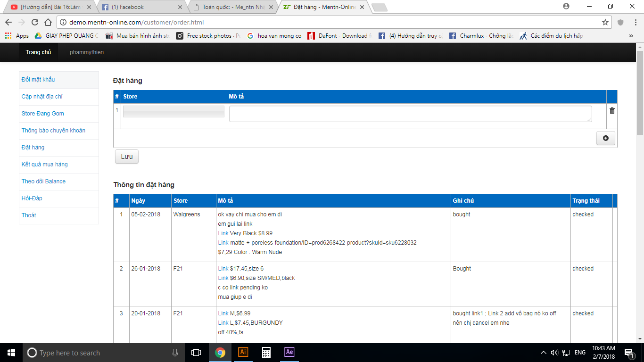Open Trang chủ in the top navigation
The image size is (644, 362).
(x=38, y=52)
